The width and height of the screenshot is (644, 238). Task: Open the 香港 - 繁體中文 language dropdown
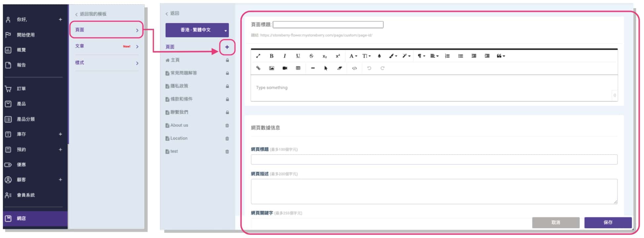tap(197, 30)
